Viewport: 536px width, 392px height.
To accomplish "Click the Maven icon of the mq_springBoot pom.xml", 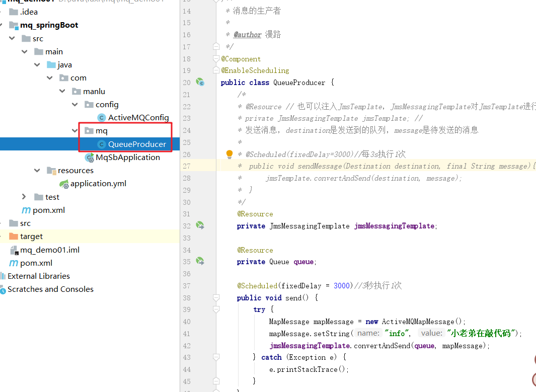I will [26, 210].
